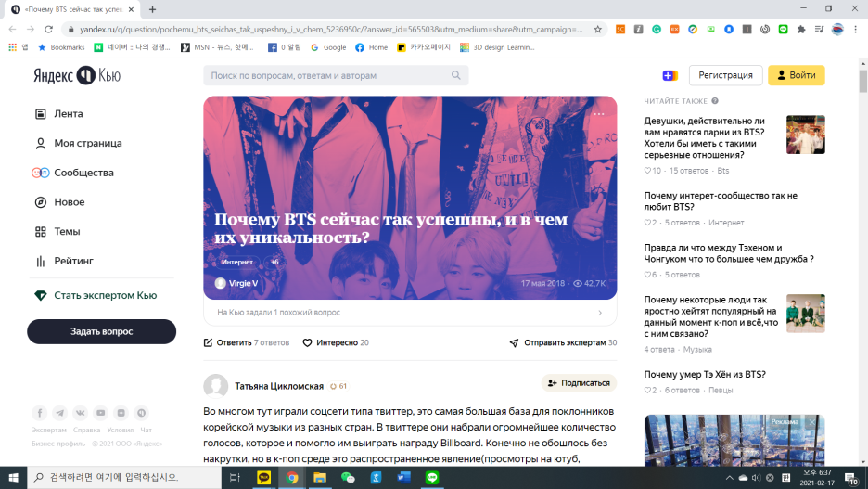Viewport: 868px width, 489px height.
Task: Click Подписаться on Татьяна Цикломская
Action: tap(579, 382)
